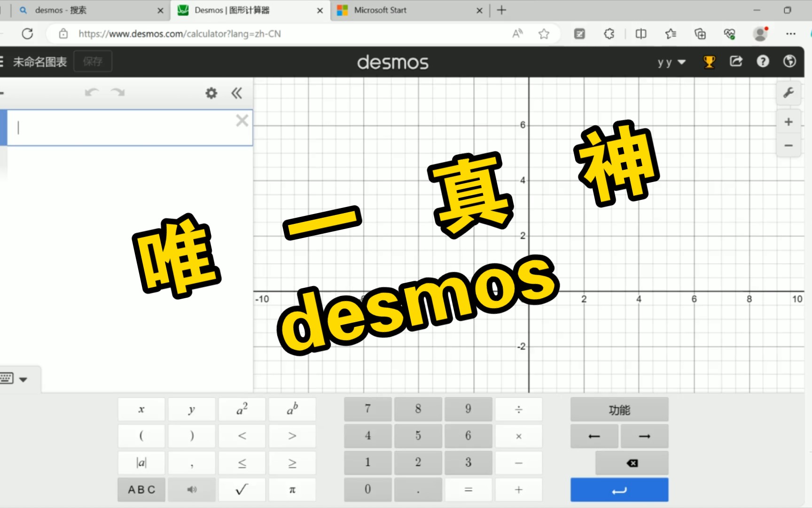Insert absolute value key
The width and height of the screenshot is (812, 508).
pyautogui.click(x=141, y=463)
